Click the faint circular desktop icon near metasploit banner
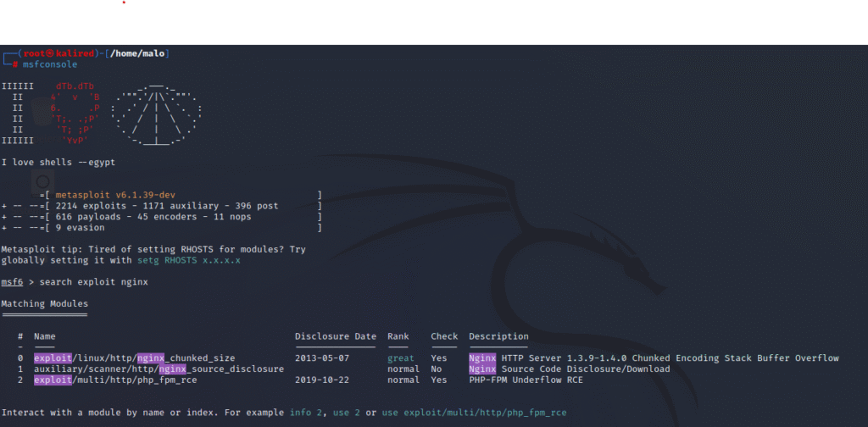Viewport: 868px width, 427px height. pos(42,182)
